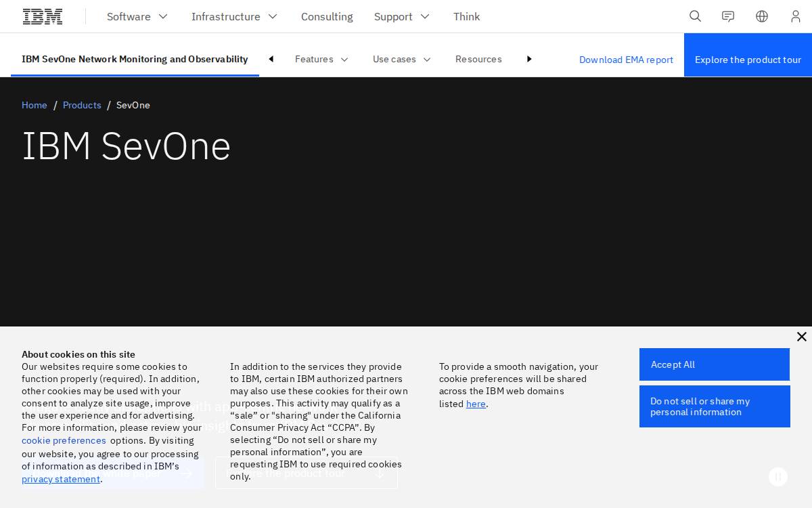Click the 'SevOne' breadcrumb text
The width and height of the screenshot is (812, 508).
click(x=133, y=105)
